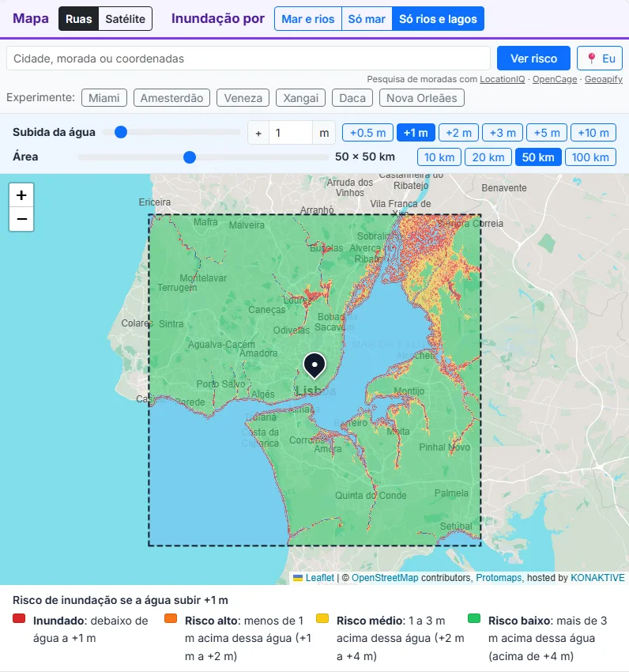Try the Miami example city
The width and height of the screenshot is (629, 672).
click(x=104, y=98)
